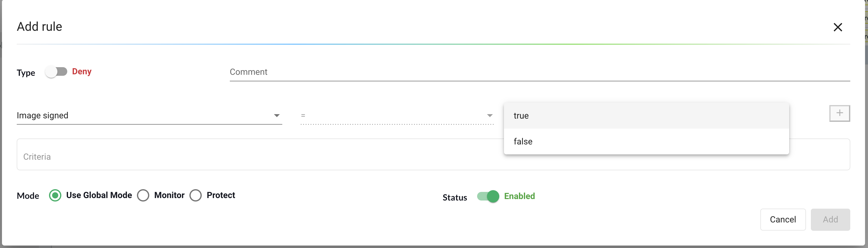Select Use Global Mode radio button
This screenshot has height=248, width=868.
(55, 195)
